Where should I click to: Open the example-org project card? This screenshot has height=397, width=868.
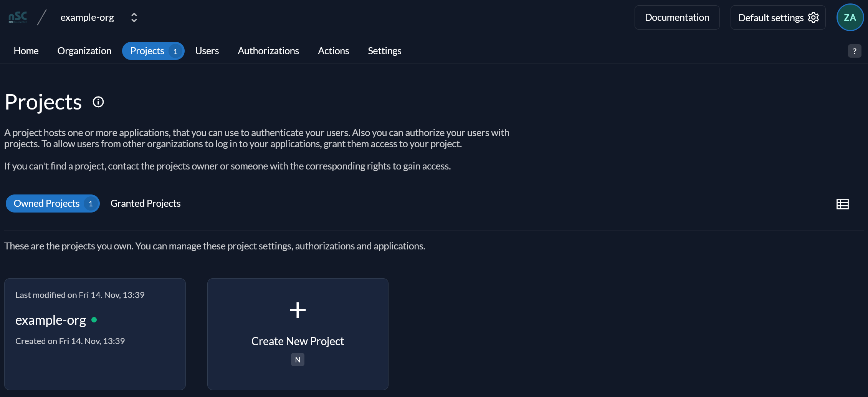click(x=95, y=334)
